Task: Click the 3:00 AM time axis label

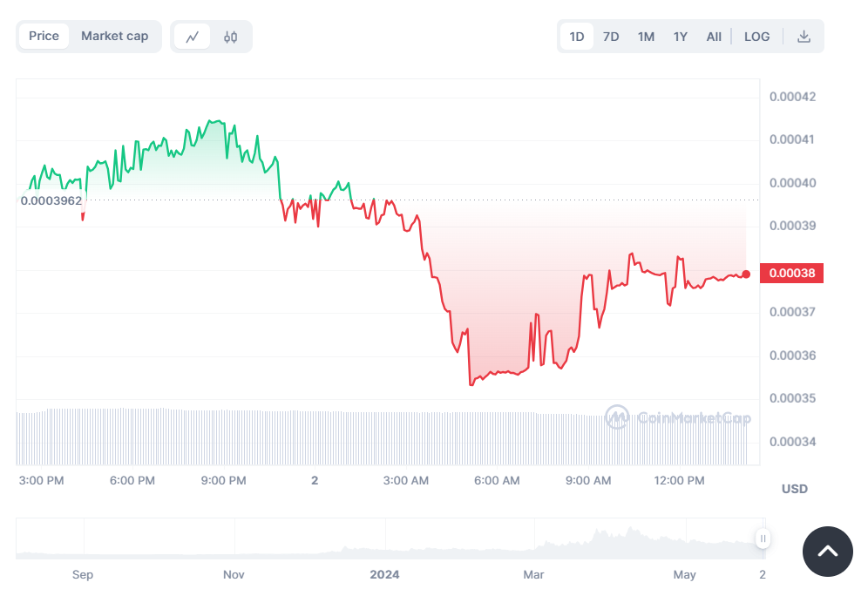Action: click(x=406, y=480)
